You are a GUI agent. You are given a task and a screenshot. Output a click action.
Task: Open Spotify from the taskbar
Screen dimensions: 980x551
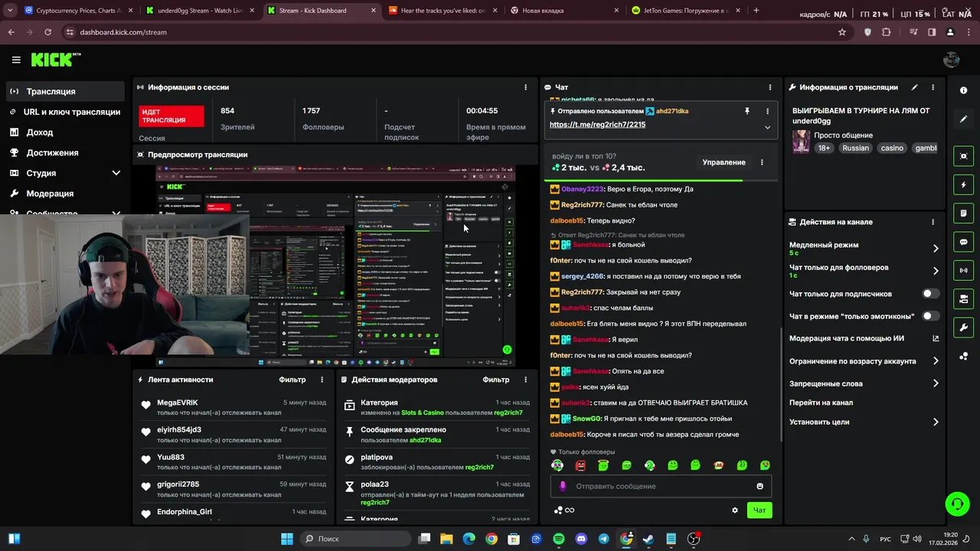[x=559, y=539]
